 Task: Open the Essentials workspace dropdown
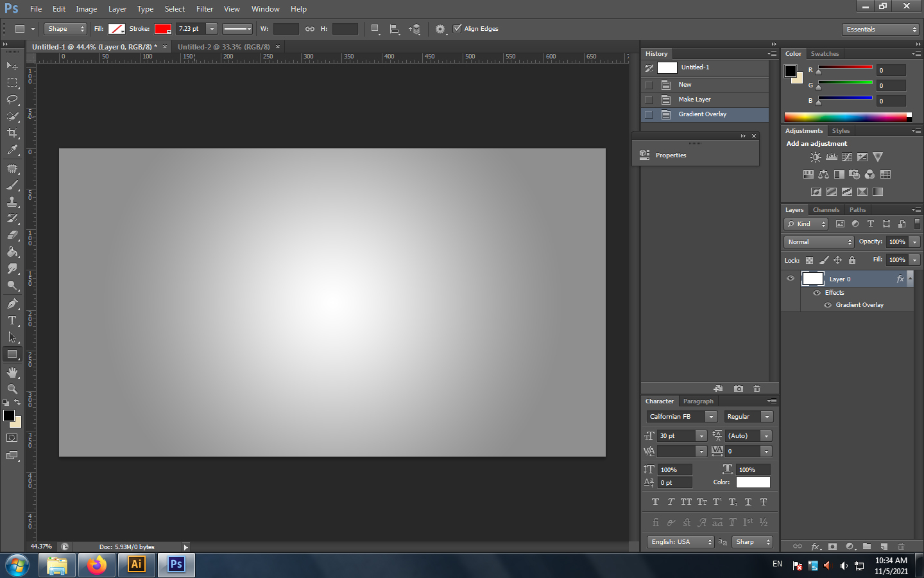[x=881, y=30]
